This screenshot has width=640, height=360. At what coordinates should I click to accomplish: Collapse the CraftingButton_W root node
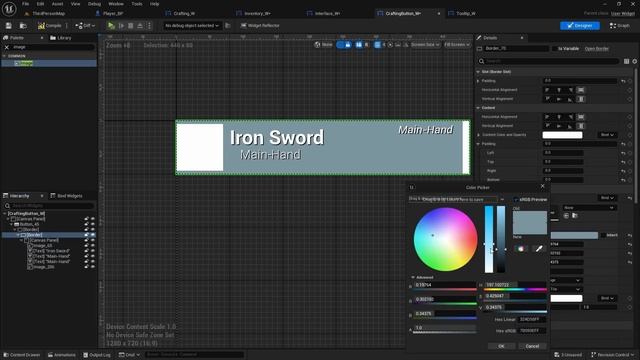pos(5,213)
